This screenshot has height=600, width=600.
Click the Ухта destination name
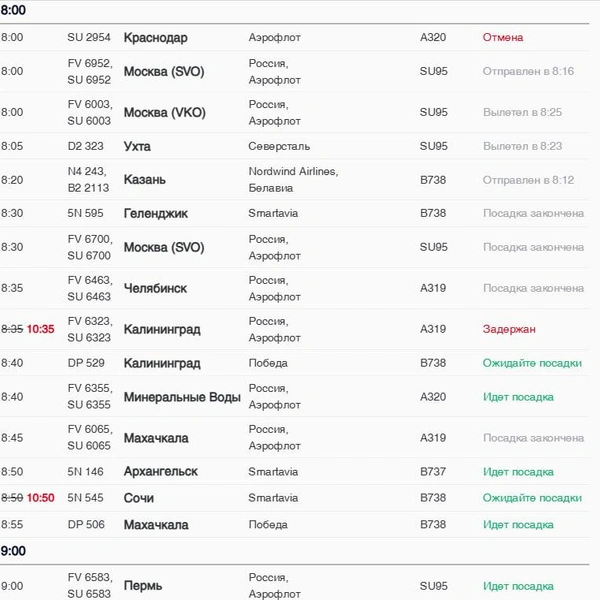point(137,147)
